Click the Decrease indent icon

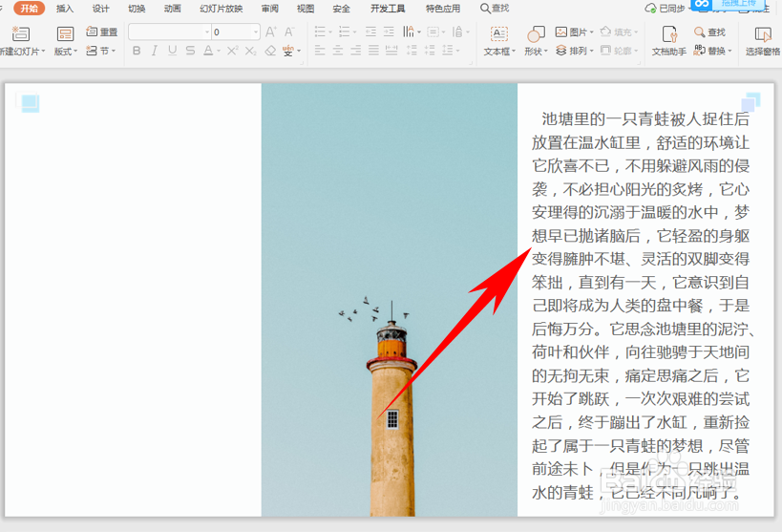(x=370, y=32)
